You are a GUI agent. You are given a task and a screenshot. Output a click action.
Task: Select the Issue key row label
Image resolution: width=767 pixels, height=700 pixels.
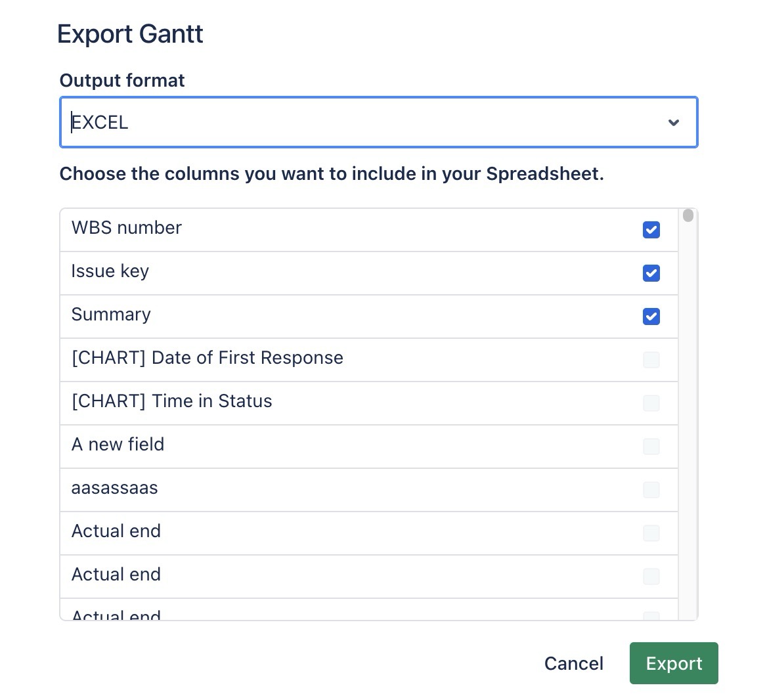point(110,271)
